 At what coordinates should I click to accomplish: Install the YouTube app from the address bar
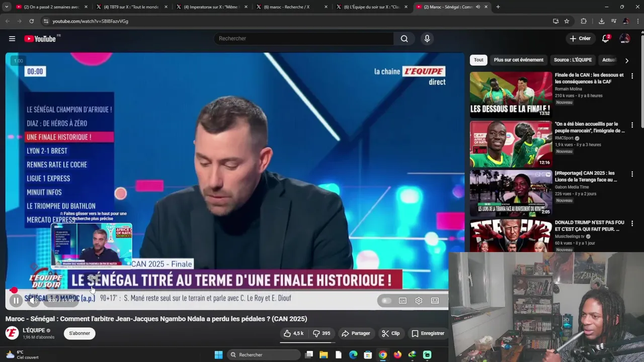click(555, 21)
